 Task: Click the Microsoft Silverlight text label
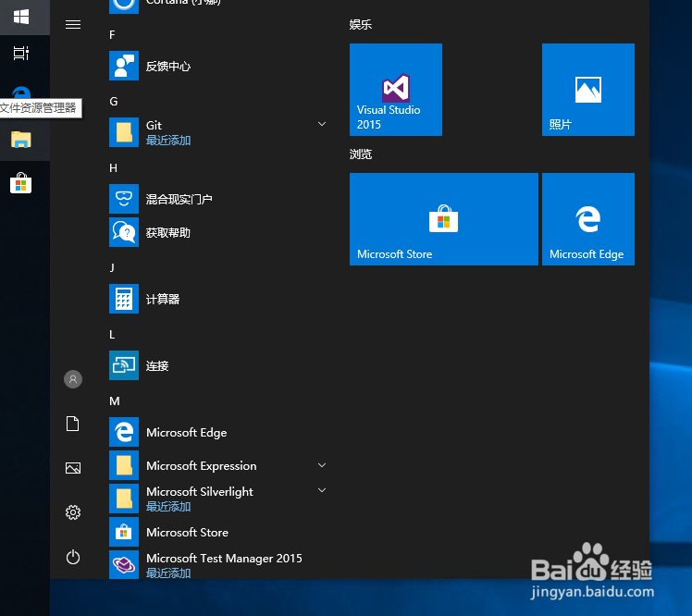[x=200, y=491]
